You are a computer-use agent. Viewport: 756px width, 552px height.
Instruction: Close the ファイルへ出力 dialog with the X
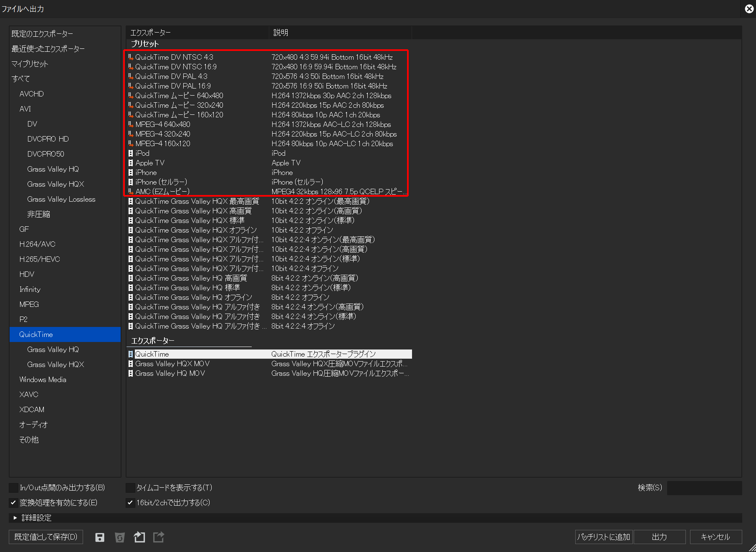749,9
